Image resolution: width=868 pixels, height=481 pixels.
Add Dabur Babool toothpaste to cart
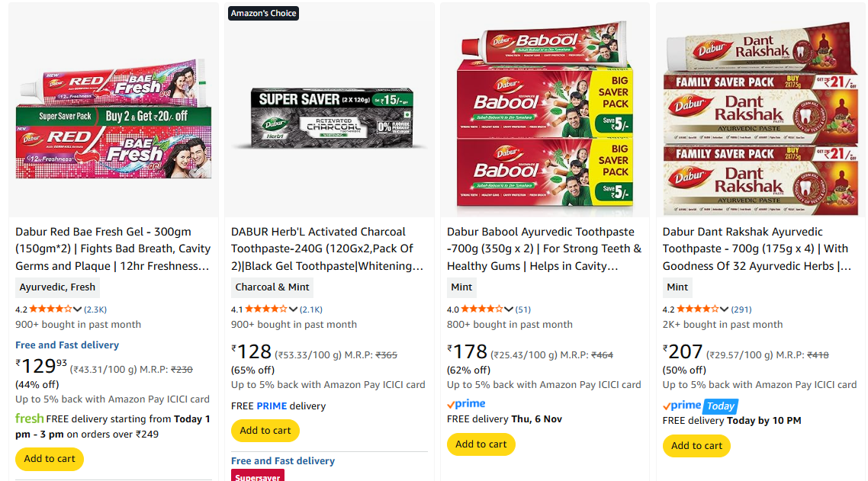tap(481, 444)
